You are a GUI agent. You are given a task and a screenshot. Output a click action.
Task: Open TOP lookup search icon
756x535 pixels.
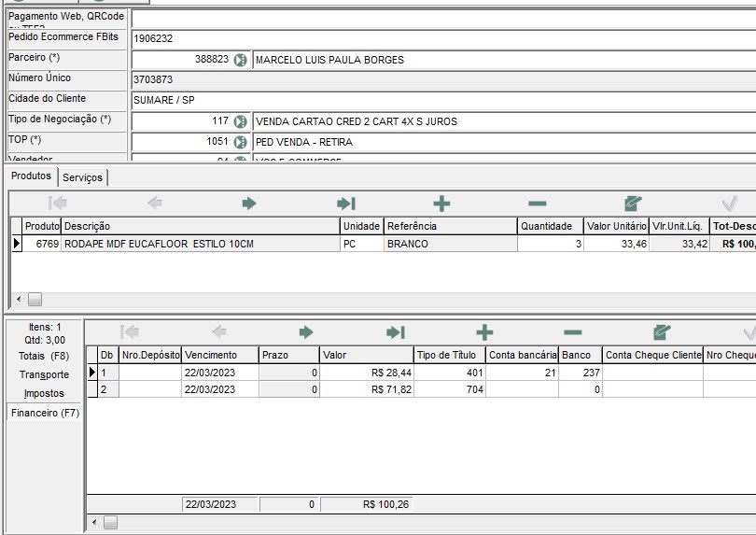[x=241, y=142]
